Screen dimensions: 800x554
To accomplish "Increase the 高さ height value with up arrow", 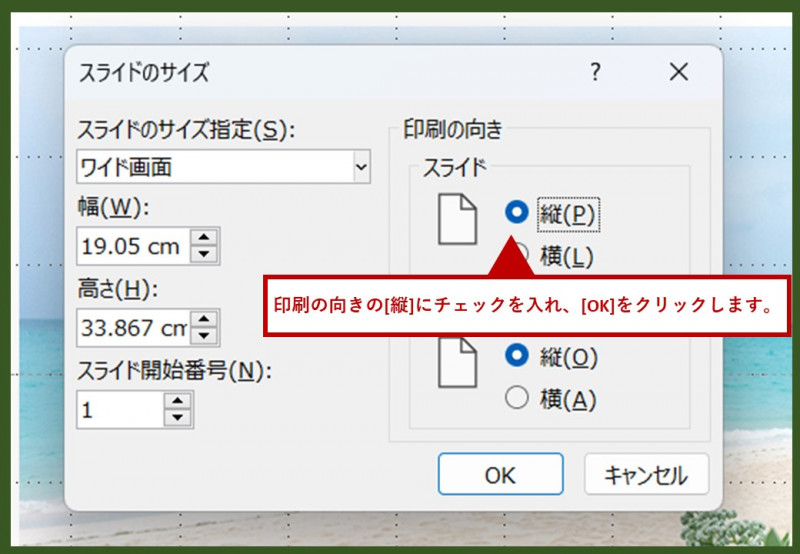I will [204, 319].
